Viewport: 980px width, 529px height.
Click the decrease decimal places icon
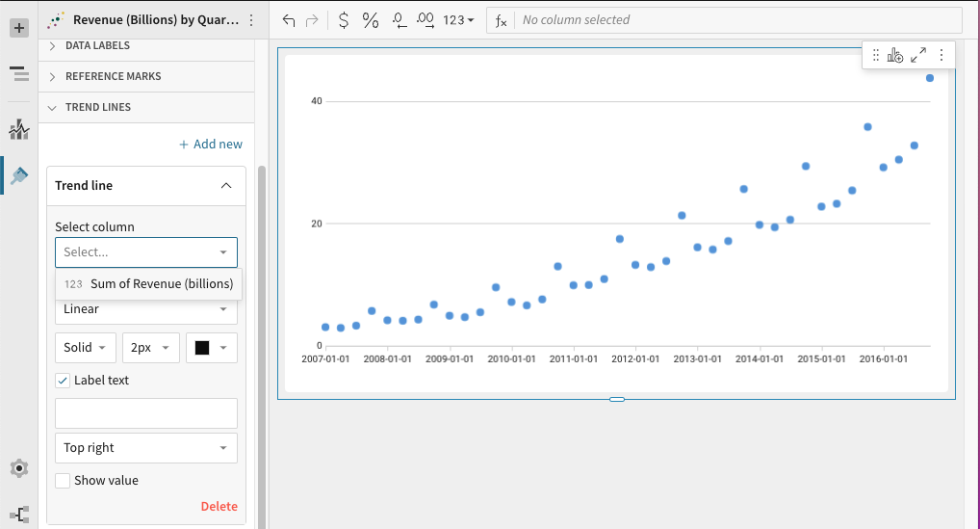400,20
